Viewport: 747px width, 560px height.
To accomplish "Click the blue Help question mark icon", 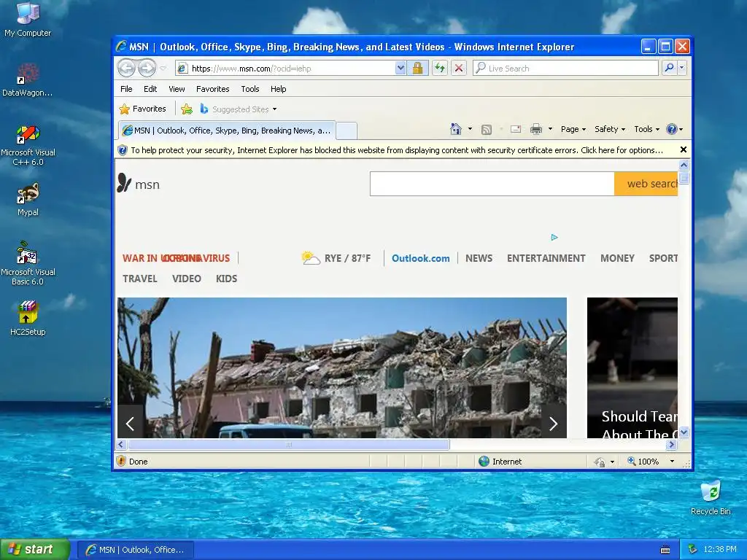I will point(672,129).
